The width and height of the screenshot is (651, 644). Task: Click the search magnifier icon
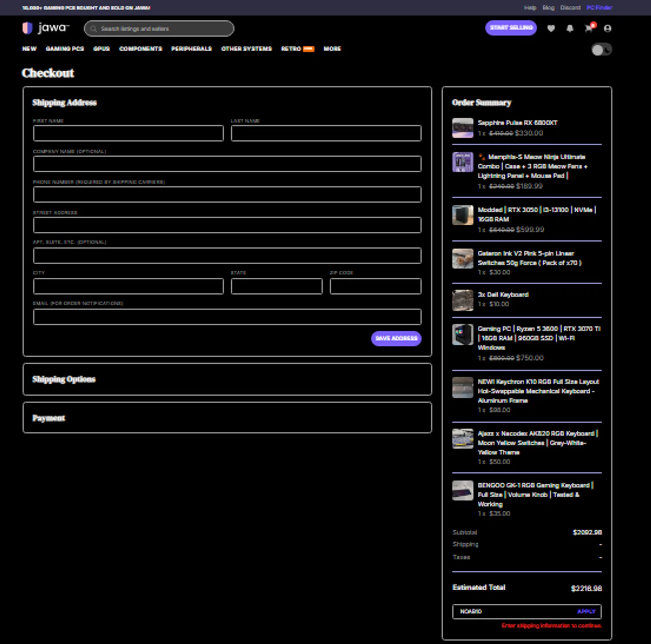93,29
